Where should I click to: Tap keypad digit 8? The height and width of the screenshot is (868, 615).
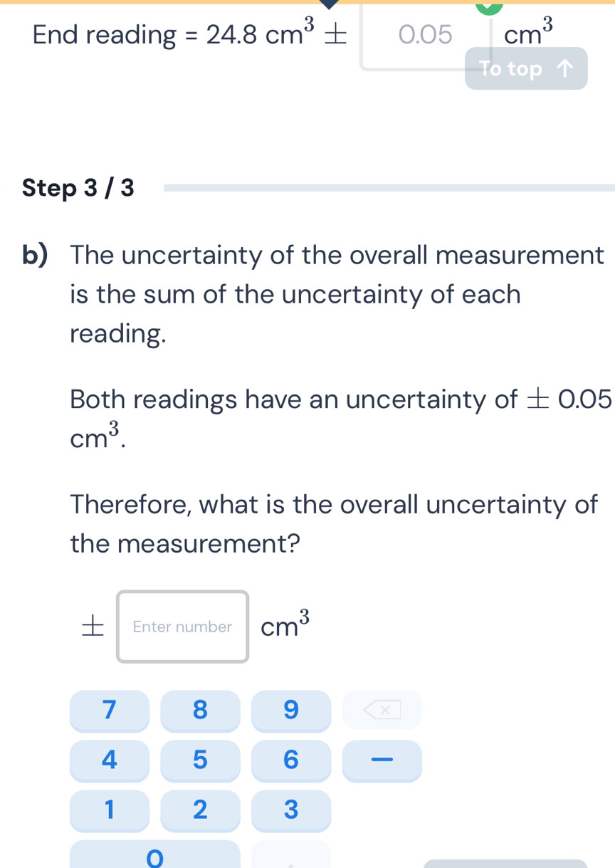click(200, 710)
